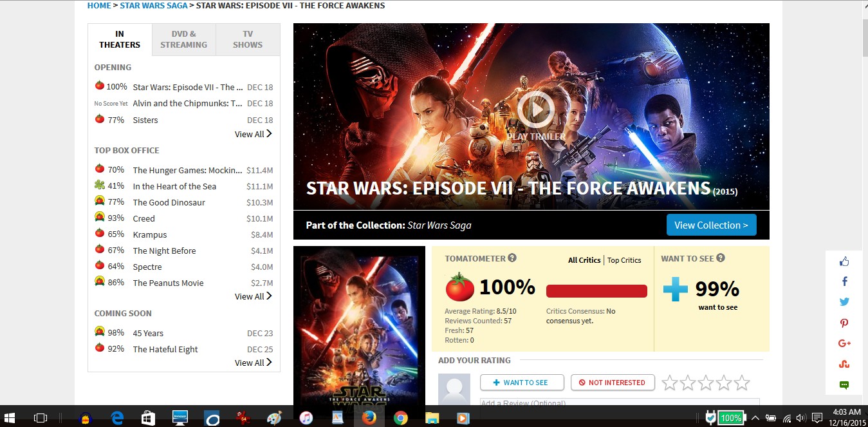Open Alvin and the Chipmunks listing
This screenshot has width=868, height=427.
tap(188, 103)
